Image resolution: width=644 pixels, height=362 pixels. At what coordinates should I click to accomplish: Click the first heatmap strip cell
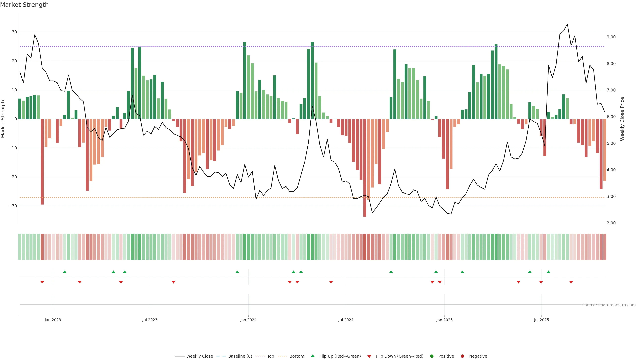[20, 247]
